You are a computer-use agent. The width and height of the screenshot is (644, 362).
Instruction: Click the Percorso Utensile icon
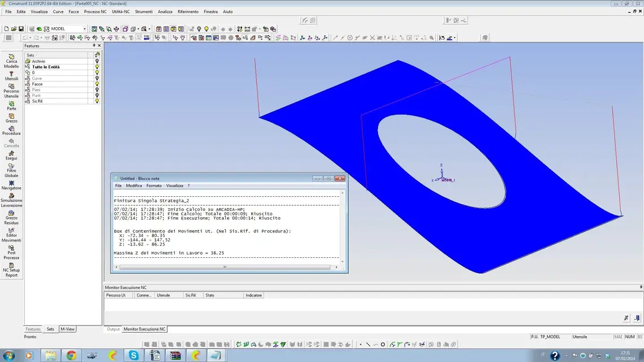point(11,87)
